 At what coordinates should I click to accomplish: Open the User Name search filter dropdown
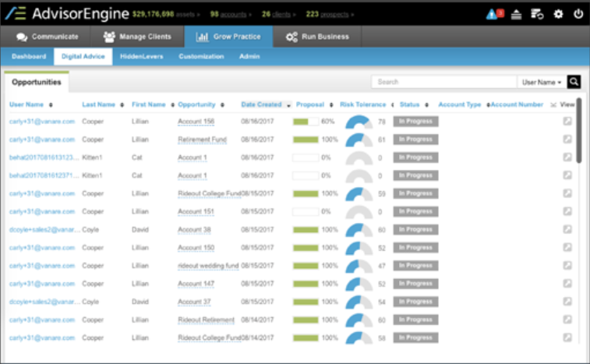point(542,82)
